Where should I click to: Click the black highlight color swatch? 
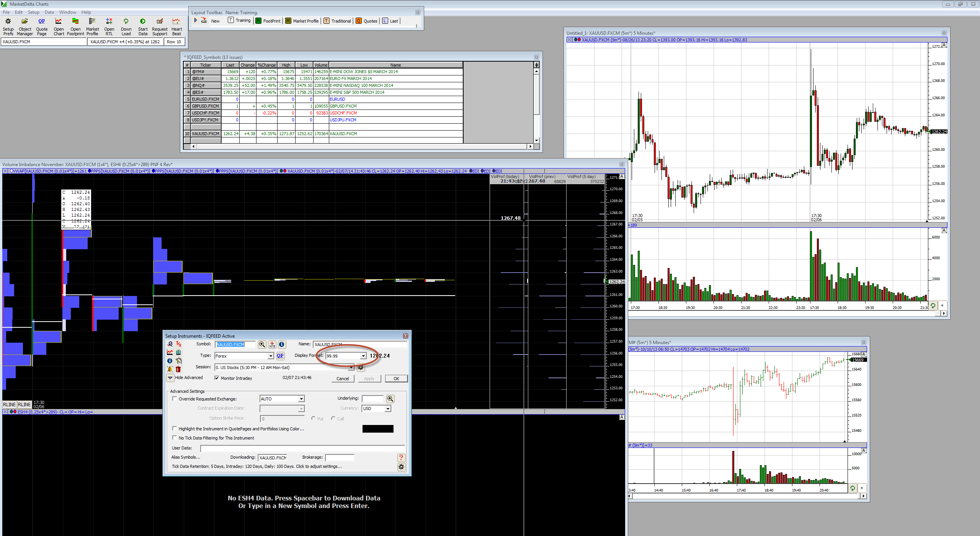pyautogui.click(x=378, y=429)
